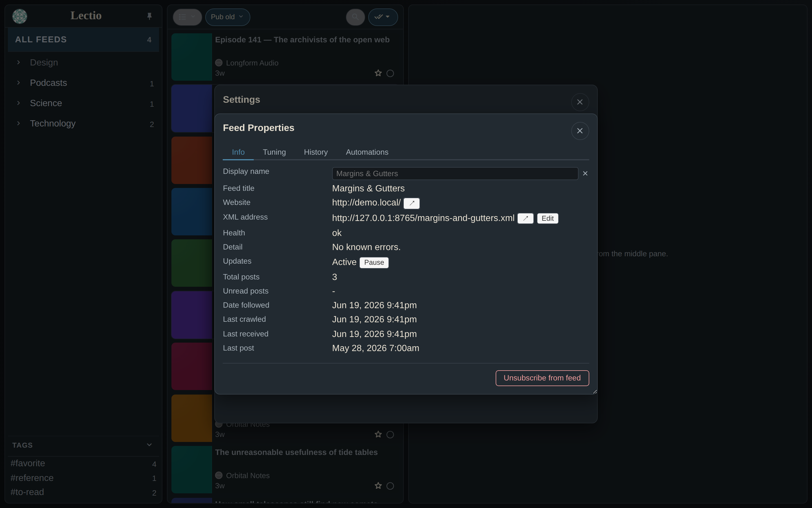Open the Pub old sort dropdown
The width and height of the screenshot is (812, 508).
[x=228, y=17]
